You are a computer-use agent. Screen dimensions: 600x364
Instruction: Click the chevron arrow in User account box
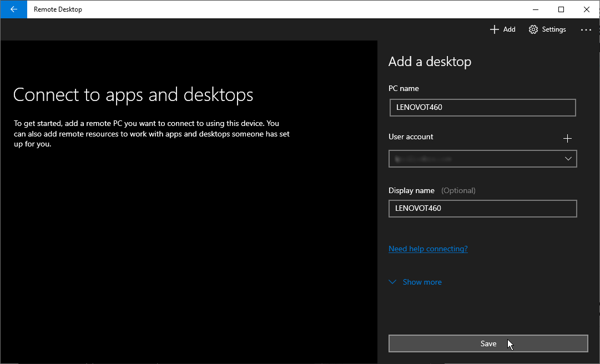(568, 159)
